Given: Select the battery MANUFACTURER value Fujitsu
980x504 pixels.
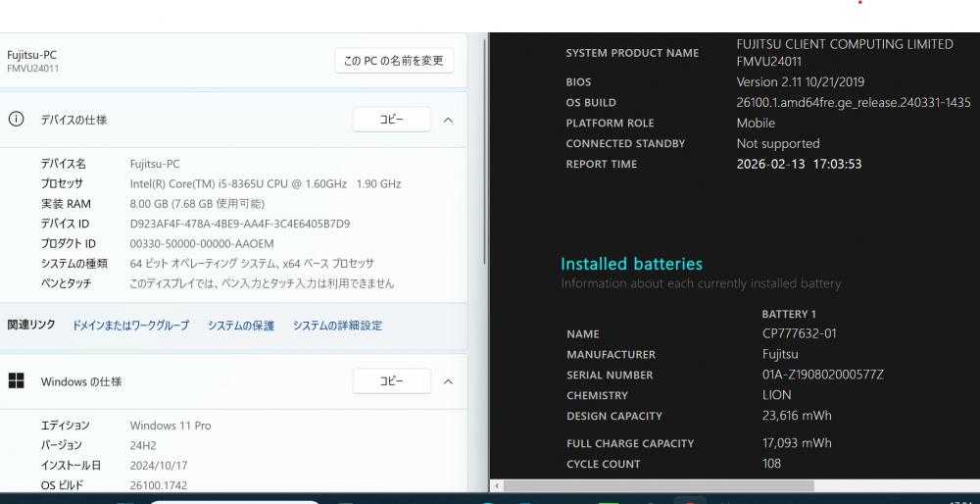Looking at the screenshot, I should tap(780, 354).
